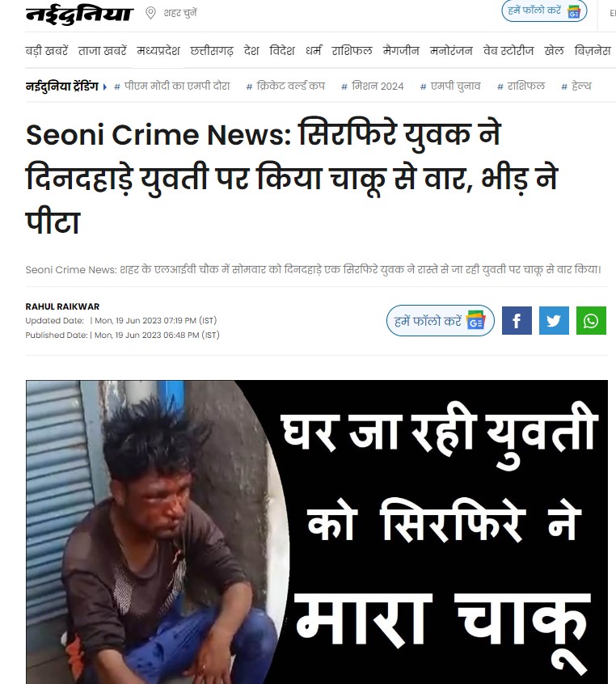This screenshot has height=684, width=616.
Task: Click Google News icon beside share buttons
Action: pos(475,321)
